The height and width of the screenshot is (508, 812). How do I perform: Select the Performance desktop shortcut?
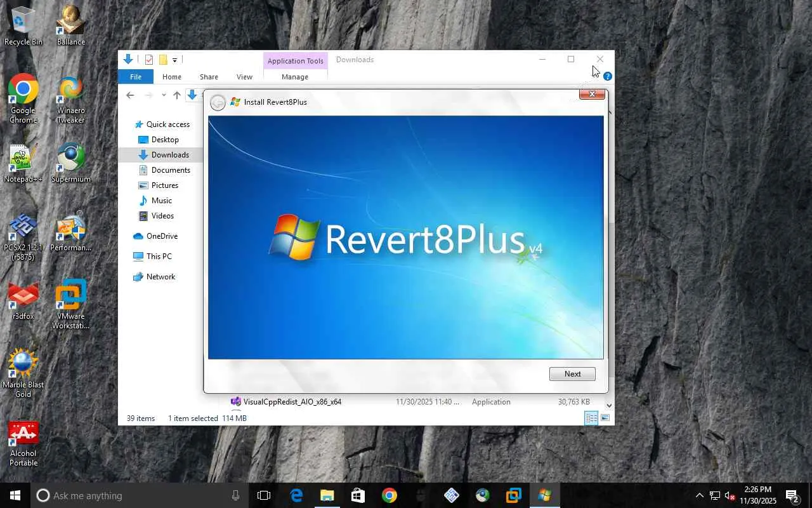tap(71, 232)
